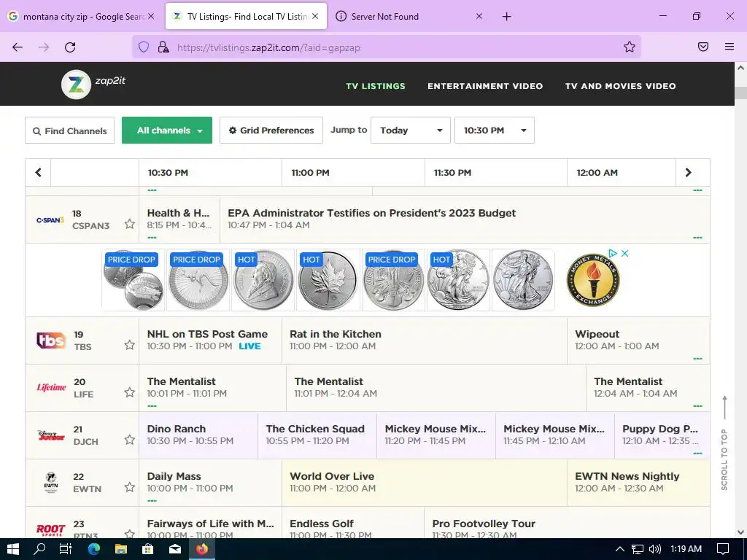This screenshot has width=747, height=560.
Task: Go to later time slots arrow
Action: tap(689, 172)
